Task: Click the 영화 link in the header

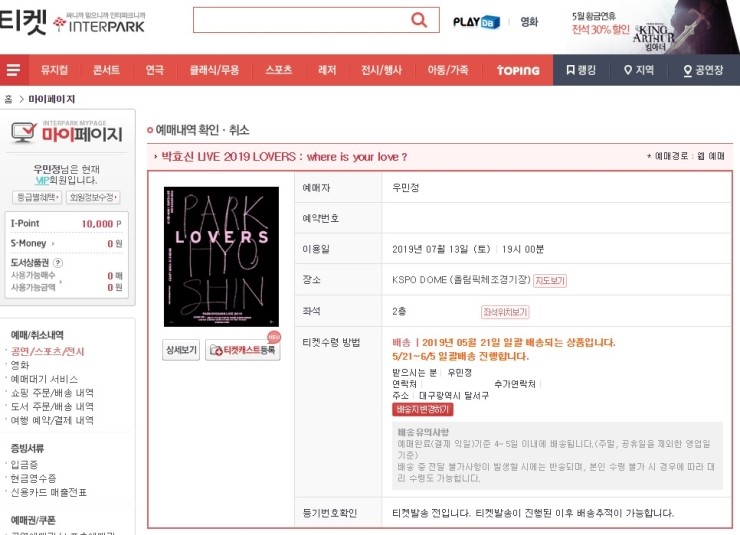Action: [x=529, y=22]
